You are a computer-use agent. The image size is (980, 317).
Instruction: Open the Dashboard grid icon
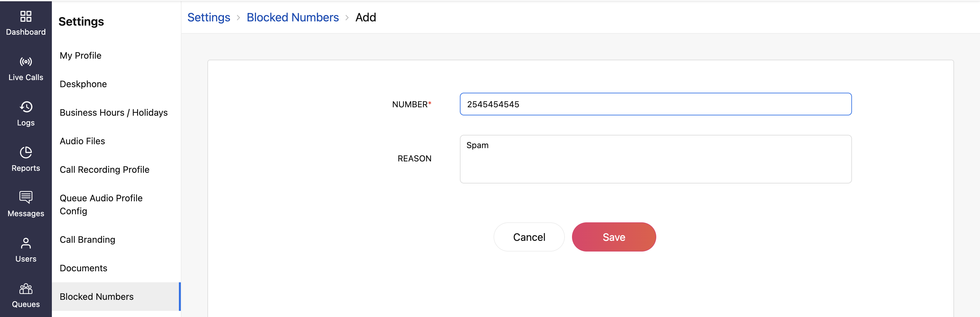pos(26,16)
